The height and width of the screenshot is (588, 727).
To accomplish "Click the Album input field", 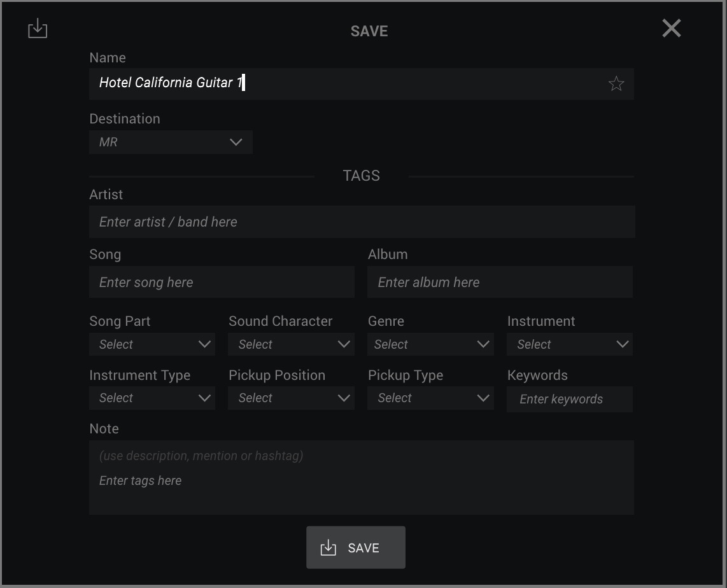I will pyautogui.click(x=500, y=283).
